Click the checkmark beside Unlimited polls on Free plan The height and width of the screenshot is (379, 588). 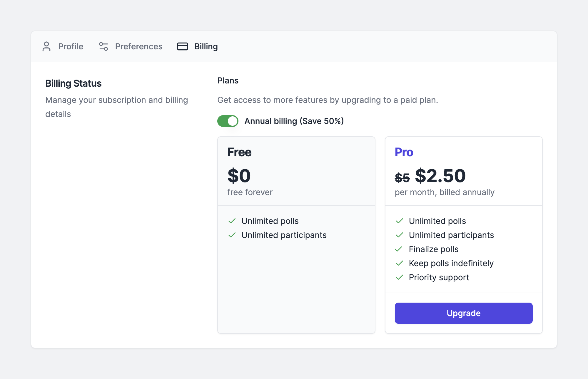(x=232, y=221)
